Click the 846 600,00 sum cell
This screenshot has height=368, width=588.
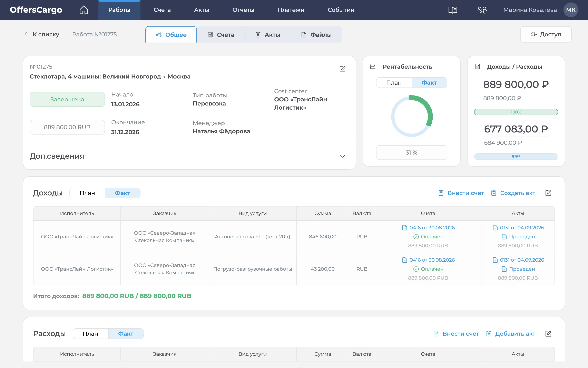(323, 237)
